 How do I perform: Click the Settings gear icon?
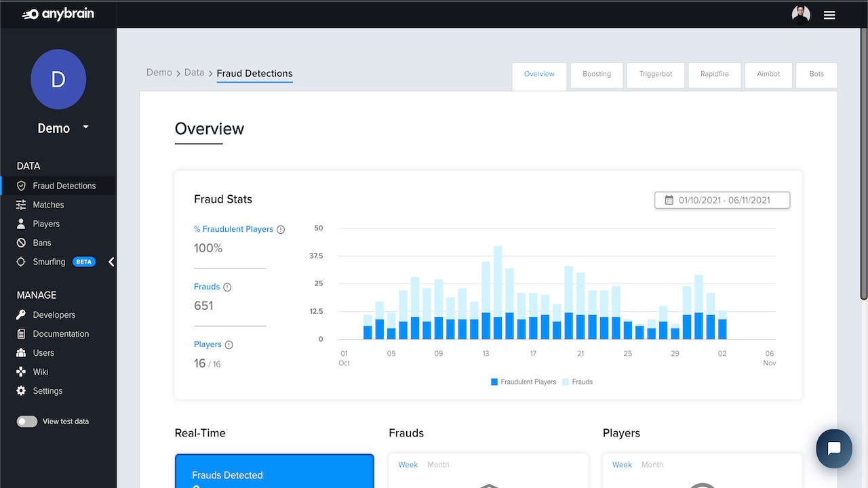21,390
